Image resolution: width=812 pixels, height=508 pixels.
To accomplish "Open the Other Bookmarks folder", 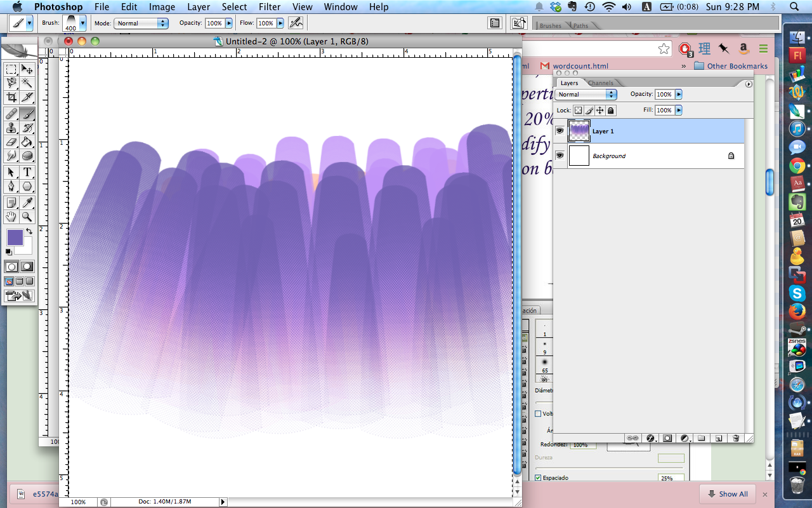I will pos(731,66).
